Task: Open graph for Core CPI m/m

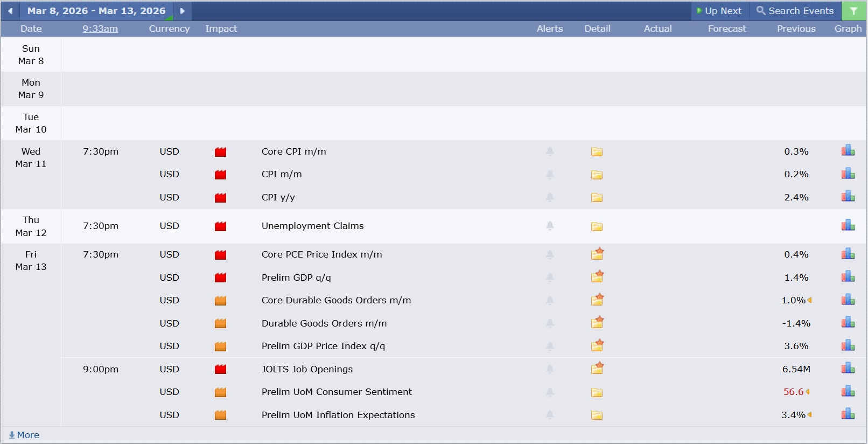Action: (x=848, y=151)
